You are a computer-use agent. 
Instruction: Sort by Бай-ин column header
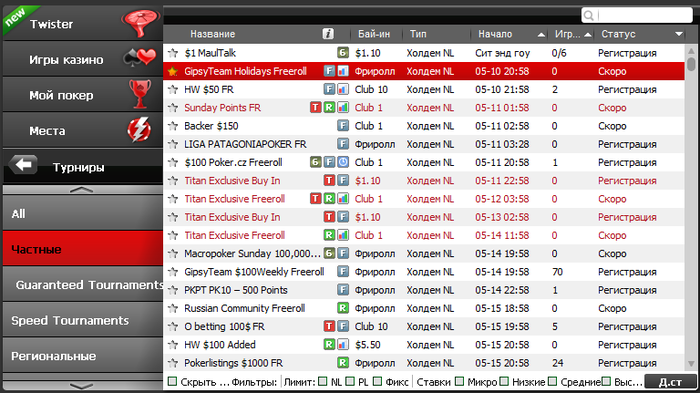tap(374, 34)
